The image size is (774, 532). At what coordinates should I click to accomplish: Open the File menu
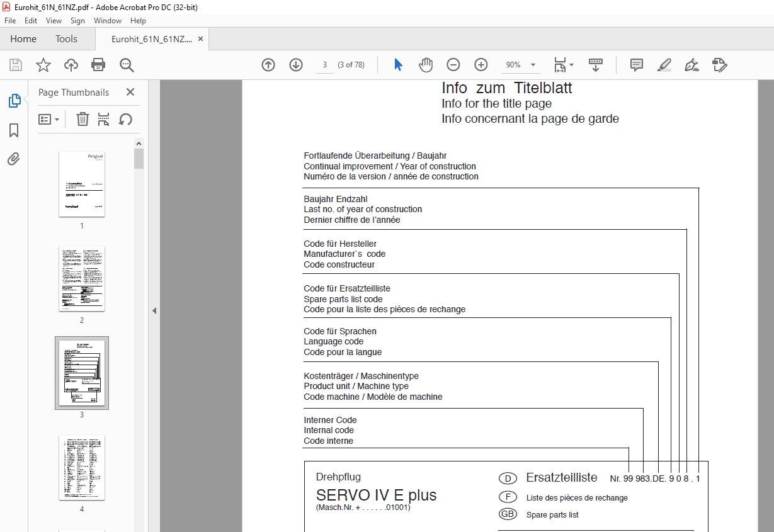point(10,21)
